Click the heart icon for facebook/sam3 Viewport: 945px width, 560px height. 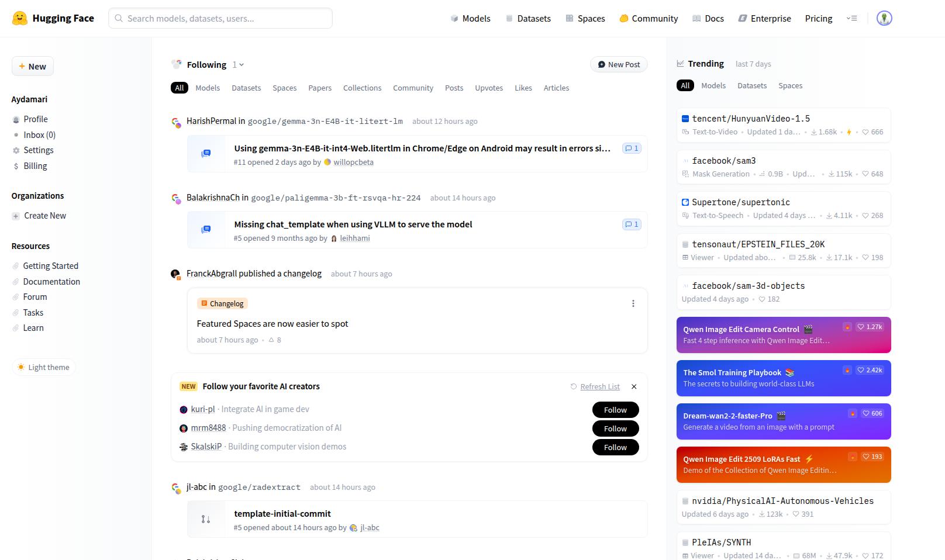click(865, 174)
